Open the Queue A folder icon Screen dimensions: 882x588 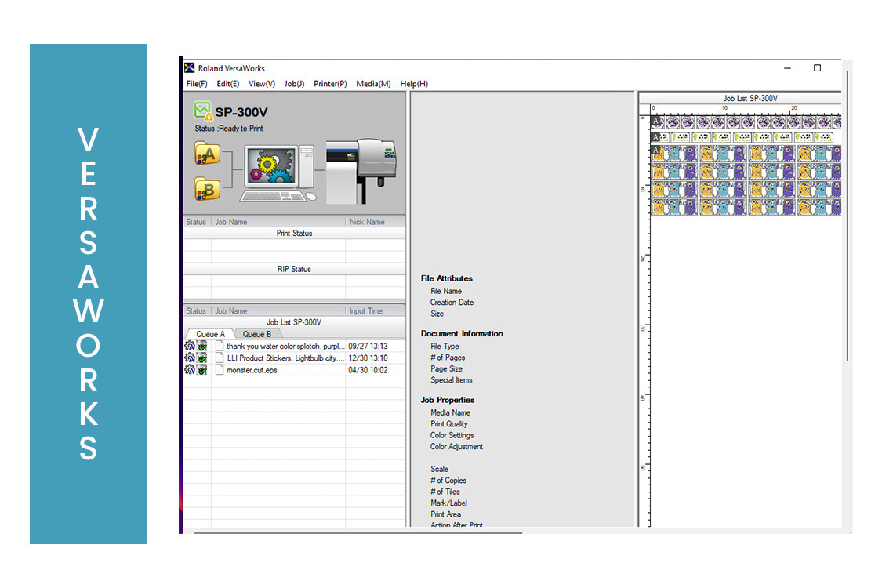pos(207,153)
